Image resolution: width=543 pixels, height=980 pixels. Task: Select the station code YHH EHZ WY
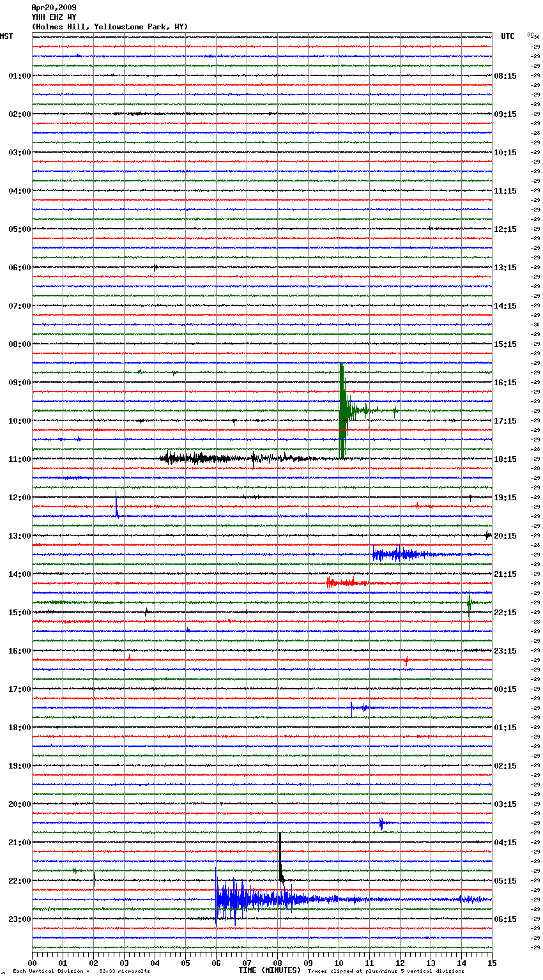pyautogui.click(x=54, y=17)
